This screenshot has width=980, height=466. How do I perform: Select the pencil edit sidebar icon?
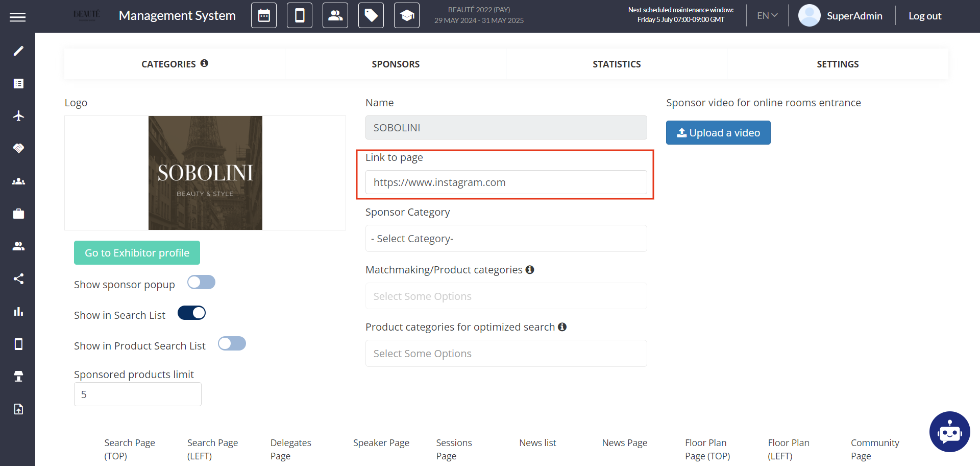[18, 51]
